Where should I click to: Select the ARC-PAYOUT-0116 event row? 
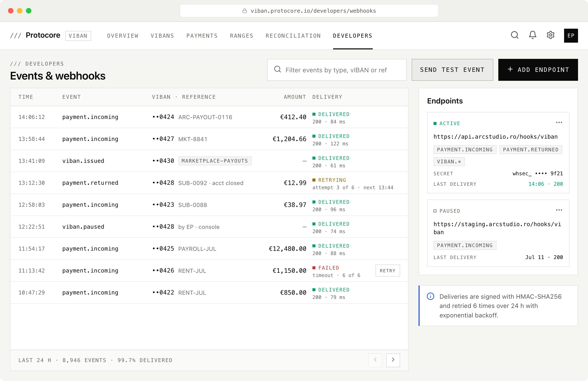point(209,117)
